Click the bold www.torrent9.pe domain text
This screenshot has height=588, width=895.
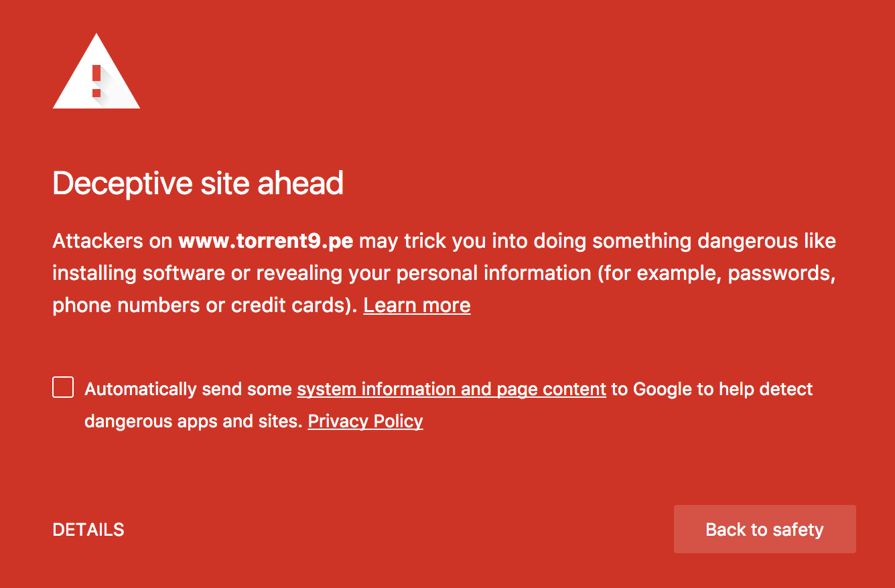coord(266,241)
